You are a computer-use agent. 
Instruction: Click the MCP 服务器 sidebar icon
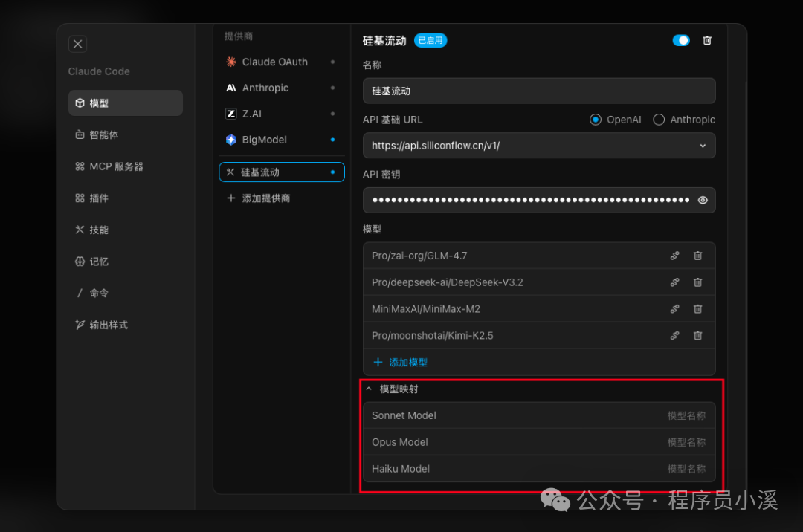(80, 166)
